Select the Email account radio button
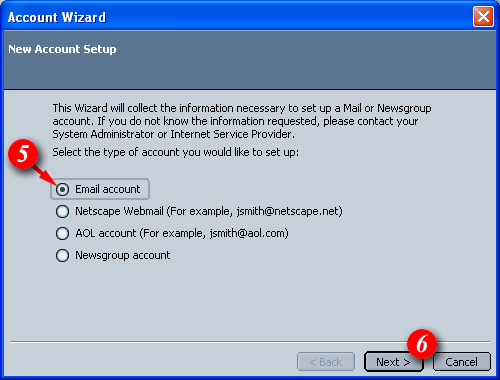 point(62,189)
